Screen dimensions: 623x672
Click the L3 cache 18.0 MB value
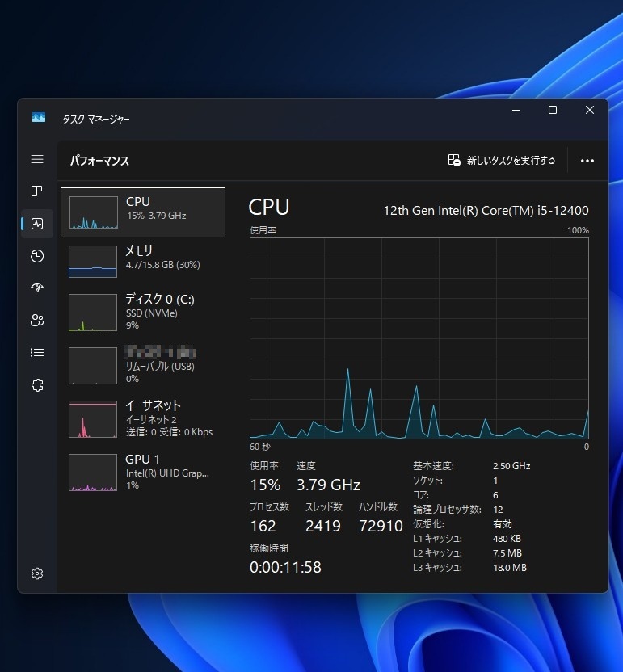(x=510, y=568)
